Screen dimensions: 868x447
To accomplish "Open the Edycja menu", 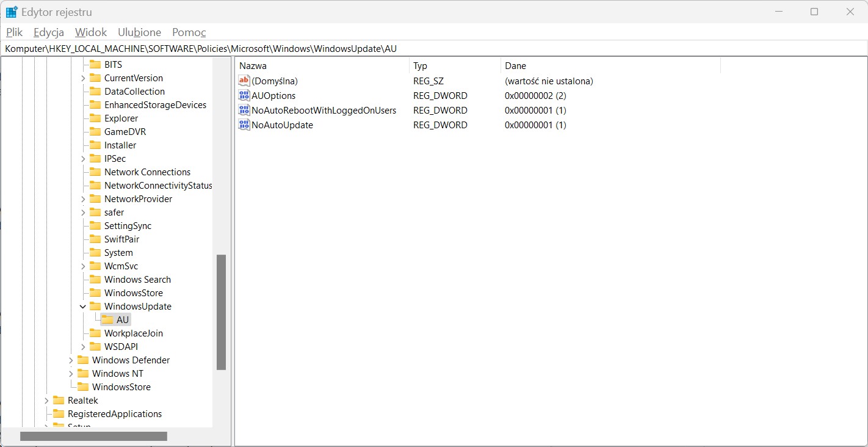I will (x=49, y=32).
